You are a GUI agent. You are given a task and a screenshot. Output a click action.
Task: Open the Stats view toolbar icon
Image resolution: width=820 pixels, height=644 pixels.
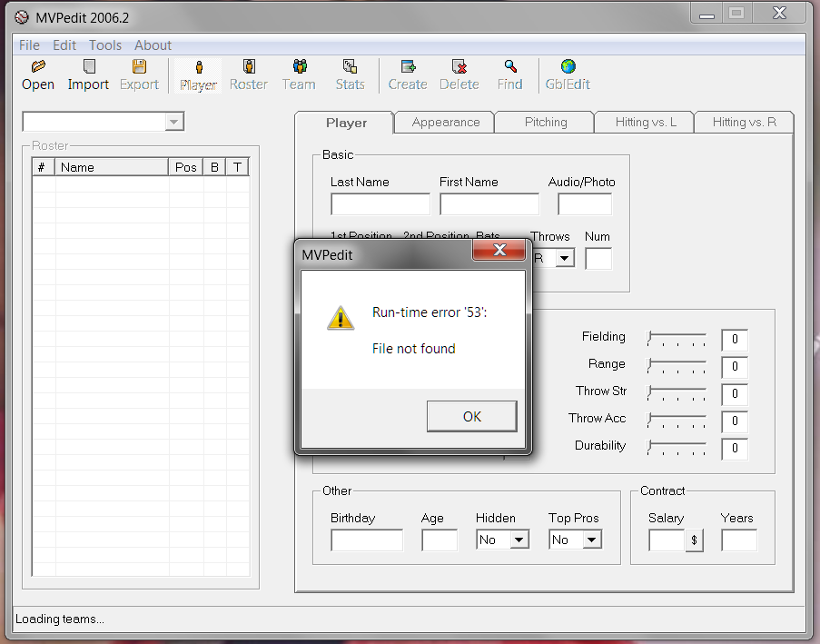pos(350,66)
